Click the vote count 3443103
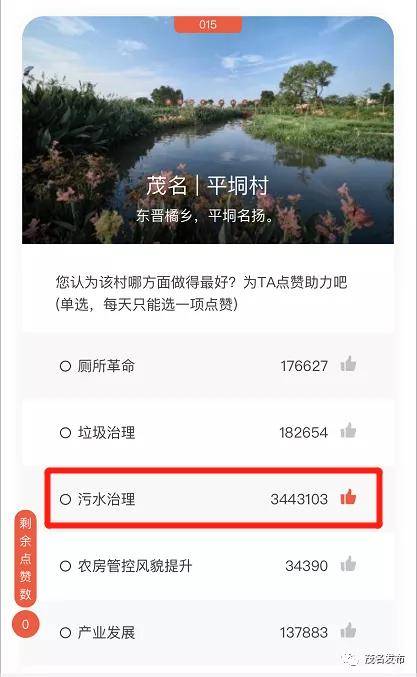The height and width of the screenshot is (677, 417). click(x=299, y=500)
